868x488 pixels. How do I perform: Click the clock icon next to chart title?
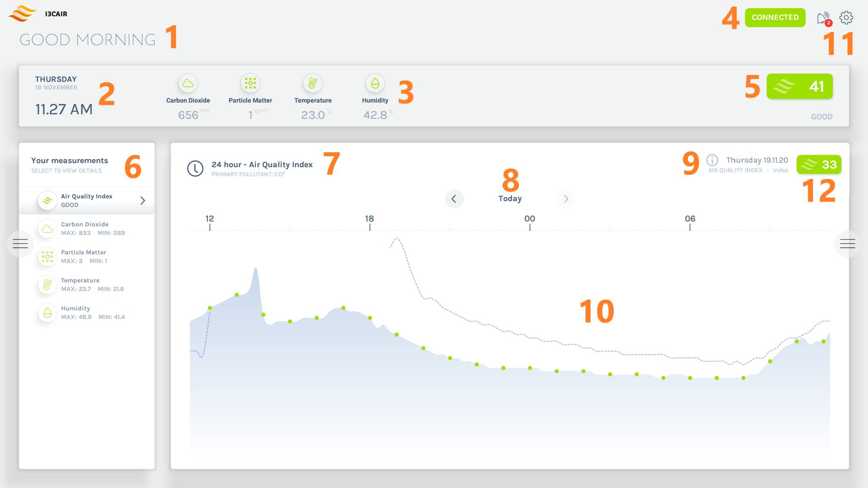[x=195, y=168]
